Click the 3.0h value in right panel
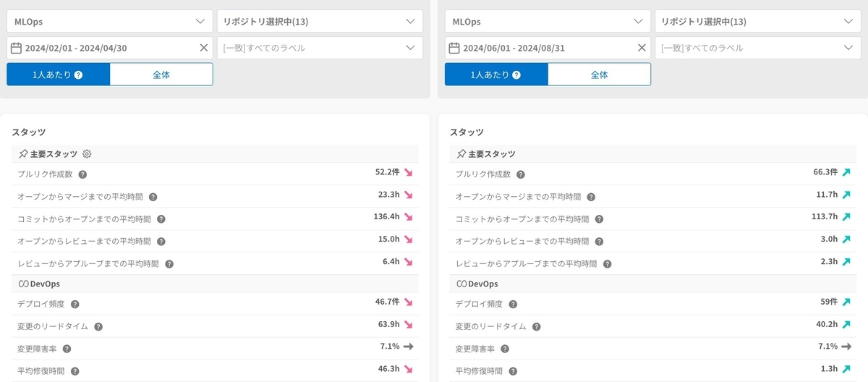 [x=829, y=239]
